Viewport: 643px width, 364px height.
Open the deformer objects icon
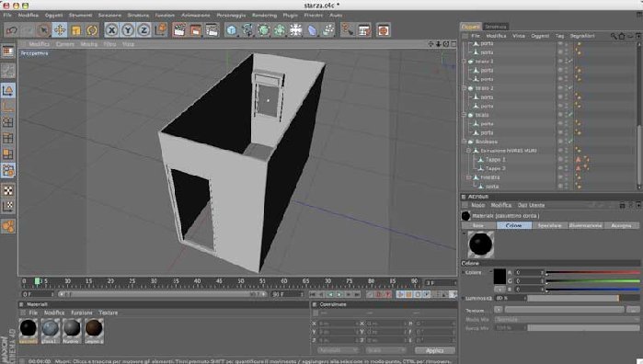[x=312, y=30]
